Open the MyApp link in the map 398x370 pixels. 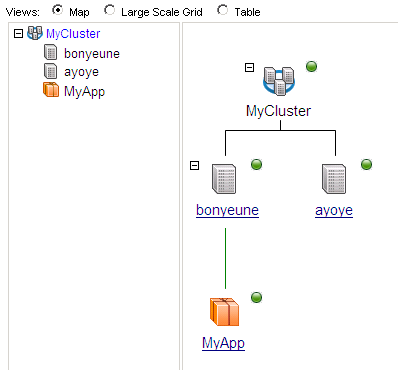click(223, 343)
